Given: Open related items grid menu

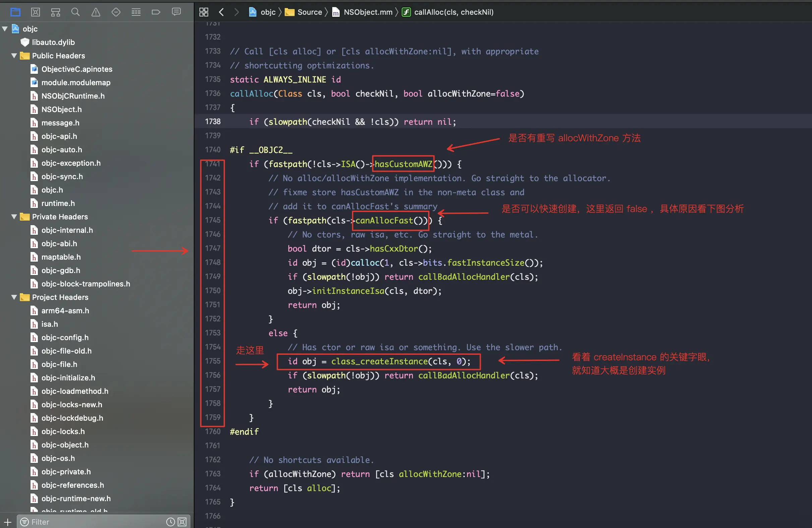Looking at the screenshot, I should point(204,12).
